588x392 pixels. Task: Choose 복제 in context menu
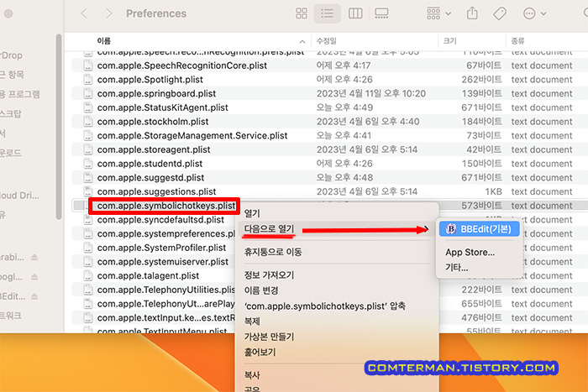252,321
